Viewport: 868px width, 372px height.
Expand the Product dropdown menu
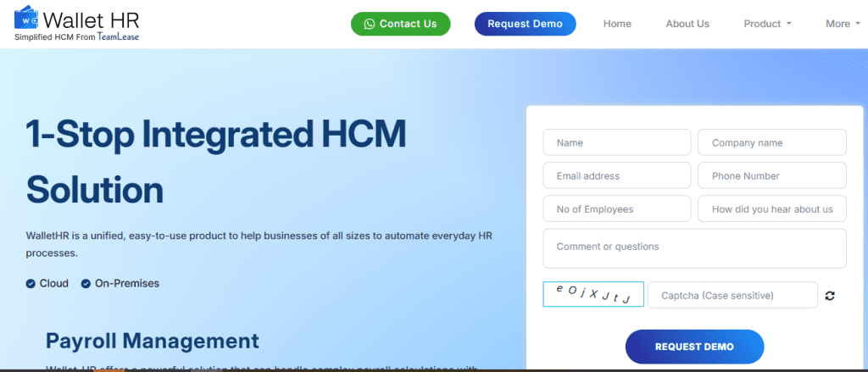click(767, 24)
